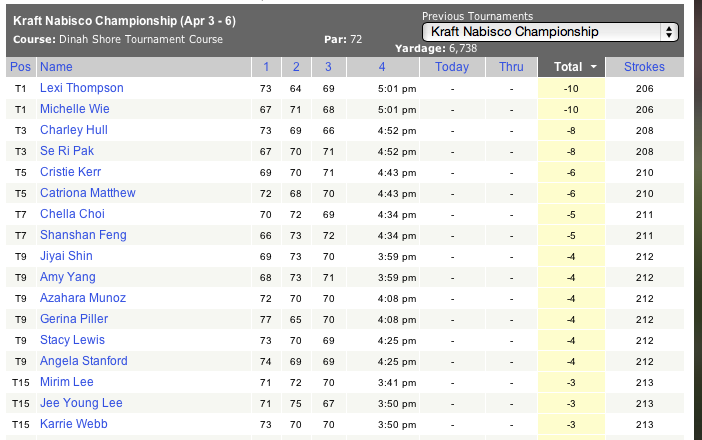
Task: View Cristie Kerr's profile link
Action: pyautogui.click(x=71, y=172)
